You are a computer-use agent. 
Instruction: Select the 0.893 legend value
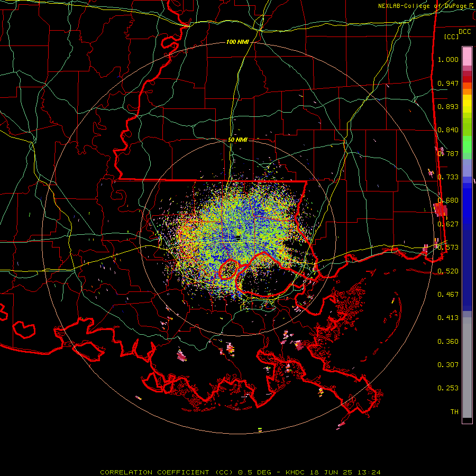448,106
